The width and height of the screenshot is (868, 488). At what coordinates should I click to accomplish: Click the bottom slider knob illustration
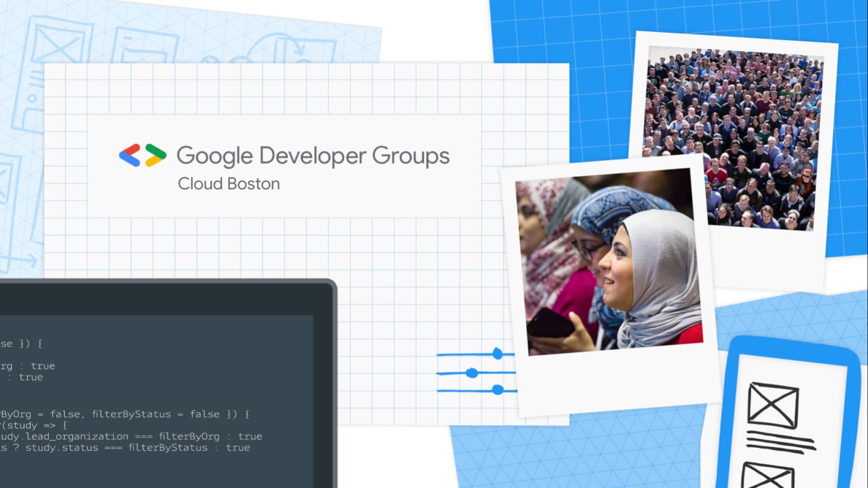coord(497,390)
